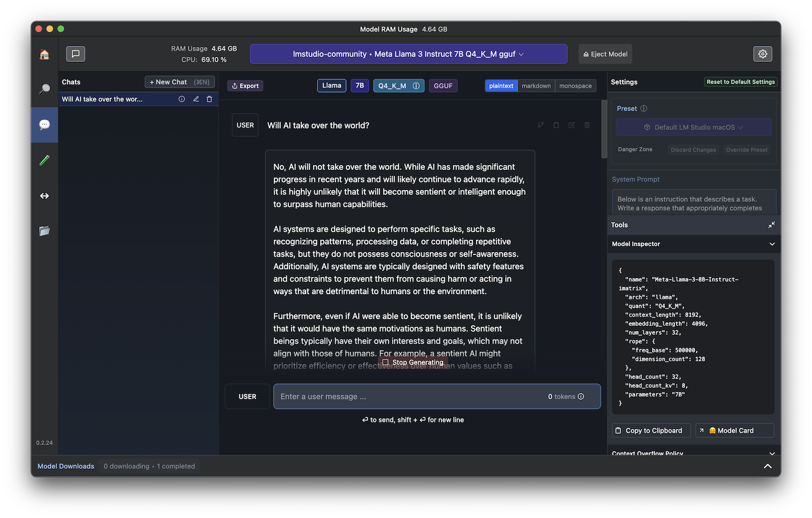Focus the 'Enter a user message' field
The height and width of the screenshot is (518, 812).
(x=437, y=396)
